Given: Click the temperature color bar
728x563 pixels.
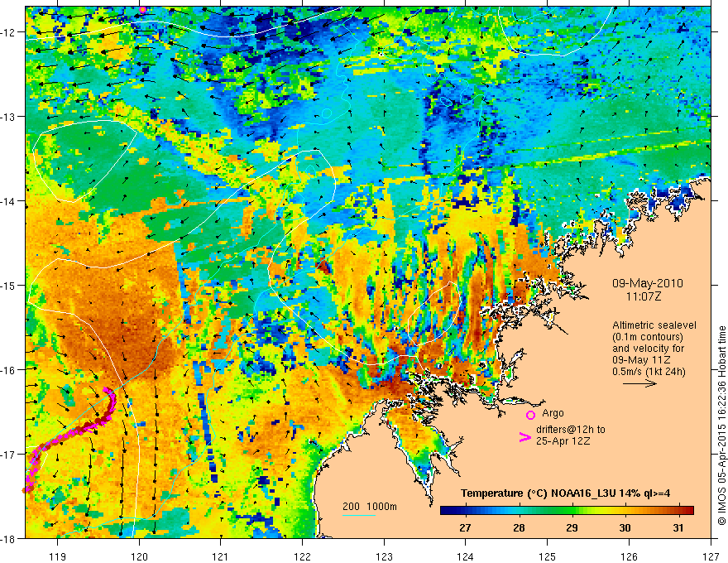Looking at the screenshot, I should (x=567, y=511).
